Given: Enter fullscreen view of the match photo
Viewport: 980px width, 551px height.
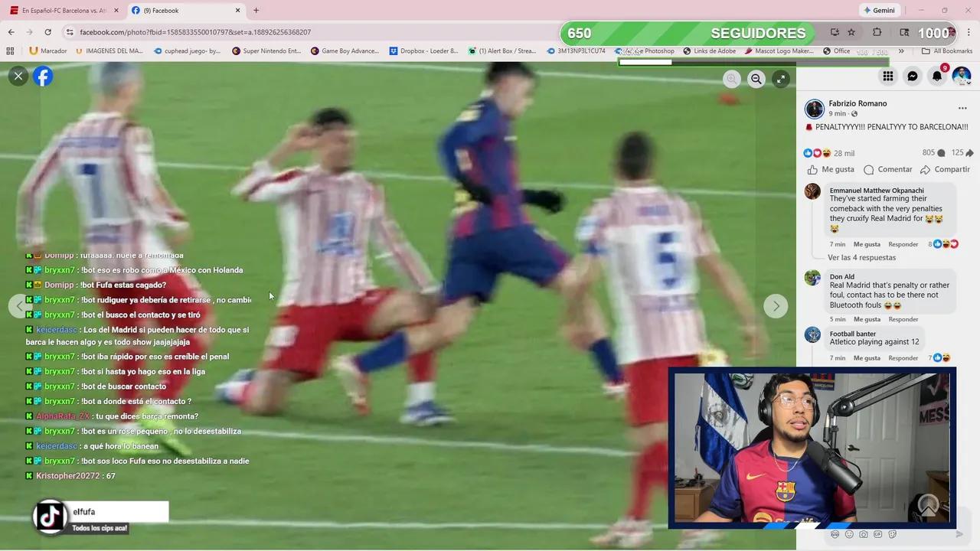Looking at the screenshot, I should tap(781, 79).
